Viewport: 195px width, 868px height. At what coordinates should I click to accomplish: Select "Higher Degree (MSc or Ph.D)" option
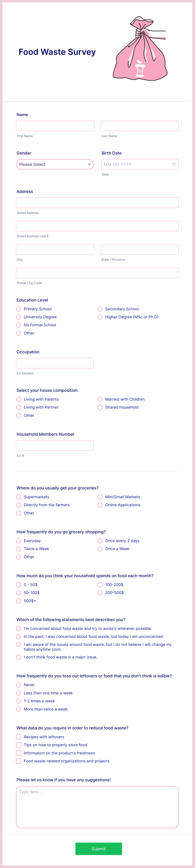(x=100, y=317)
